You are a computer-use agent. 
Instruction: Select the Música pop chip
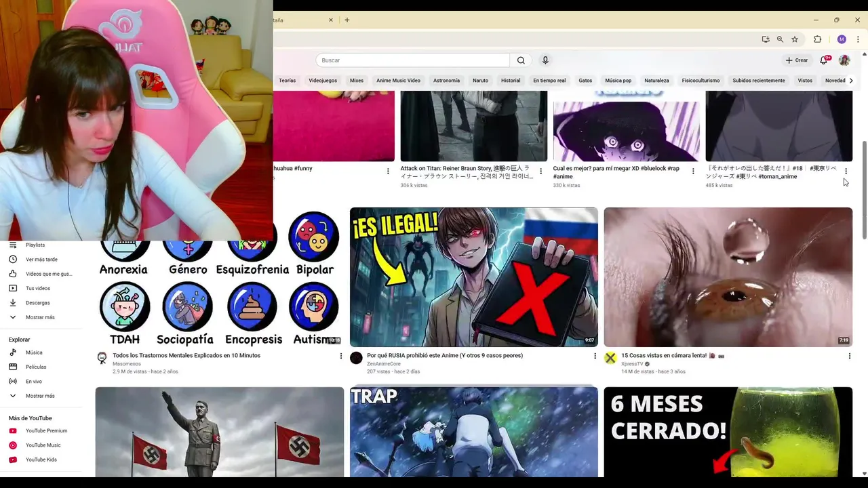pos(618,81)
